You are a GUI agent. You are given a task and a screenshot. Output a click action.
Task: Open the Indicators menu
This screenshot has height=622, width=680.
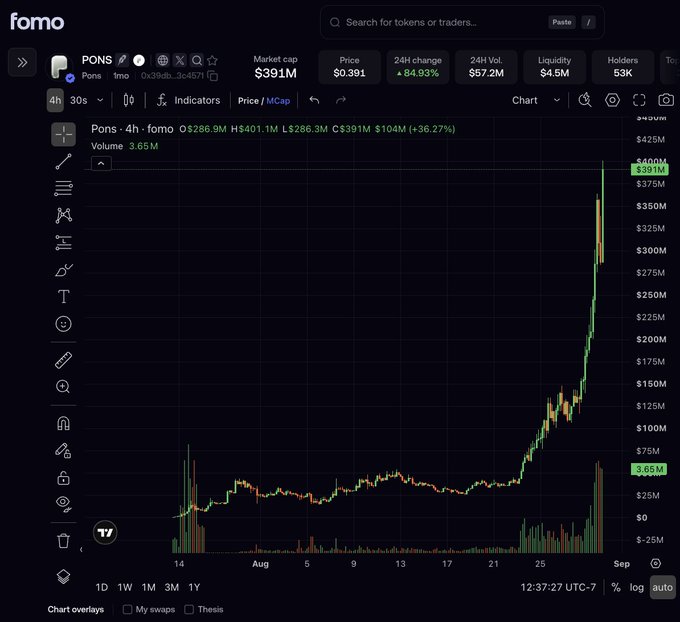coord(189,100)
